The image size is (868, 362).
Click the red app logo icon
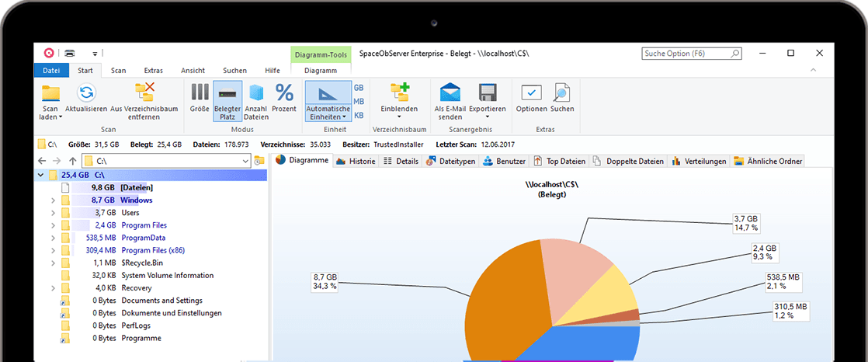click(49, 53)
